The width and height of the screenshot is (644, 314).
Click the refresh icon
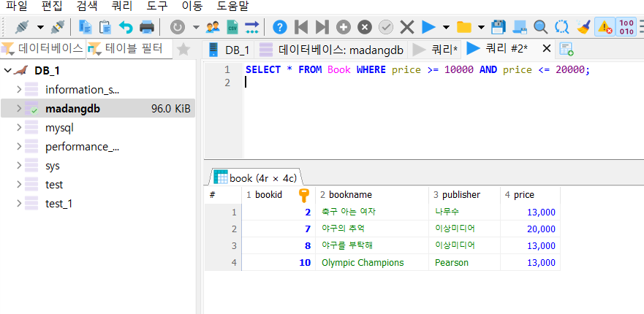point(178,28)
